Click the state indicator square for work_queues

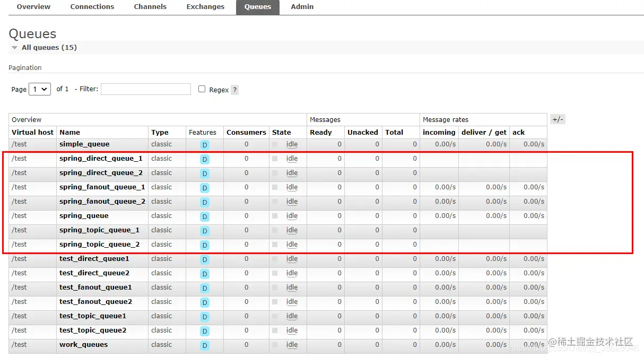pyautogui.click(x=275, y=344)
